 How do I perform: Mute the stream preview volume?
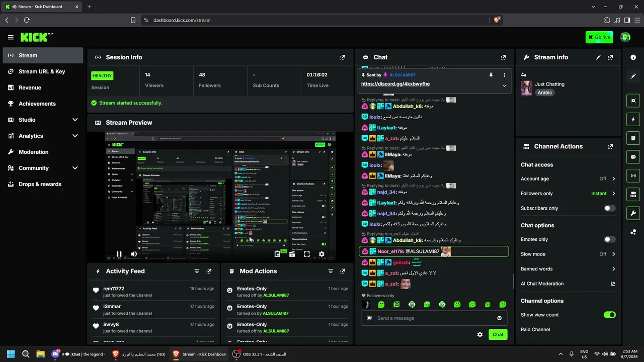(134, 254)
